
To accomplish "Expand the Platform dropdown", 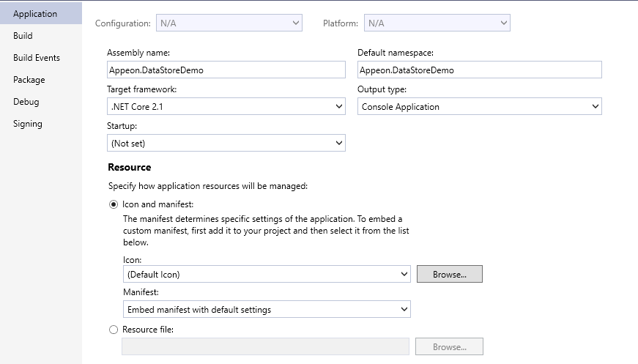I will (x=437, y=23).
